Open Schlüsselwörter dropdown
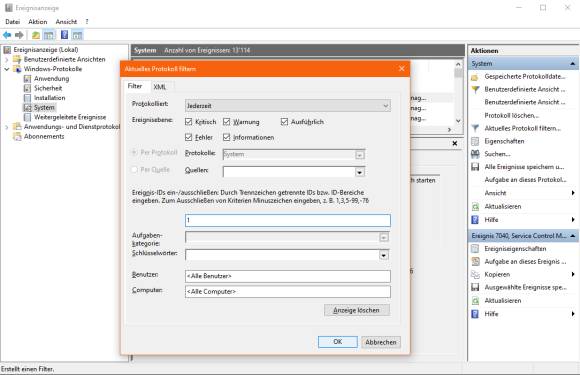This screenshot has height=375, width=580. point(384,255)
